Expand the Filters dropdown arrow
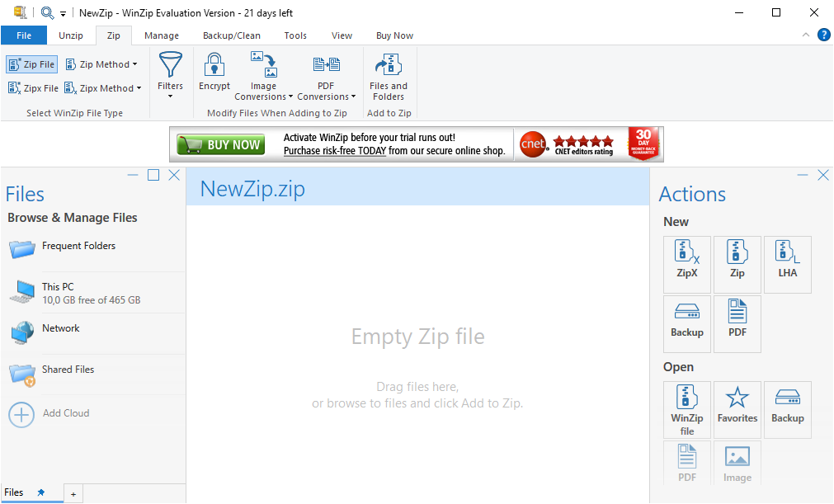834x504 pixels. coord(170,97)
